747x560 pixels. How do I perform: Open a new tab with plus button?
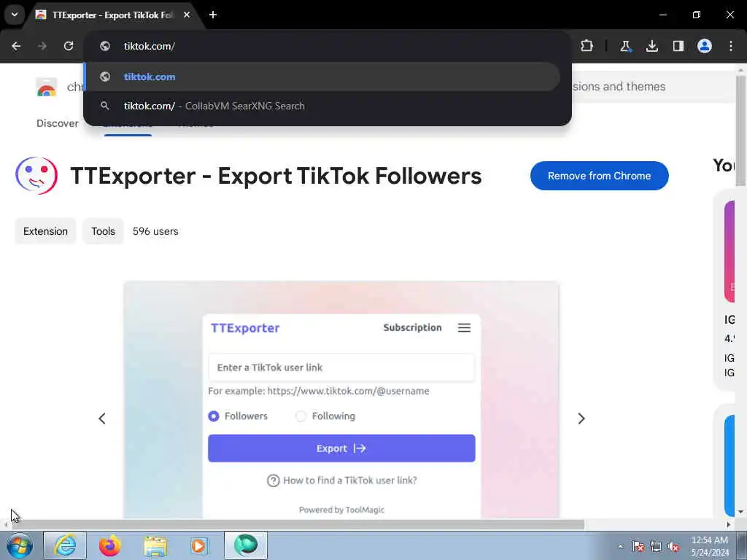click(213, 15)
